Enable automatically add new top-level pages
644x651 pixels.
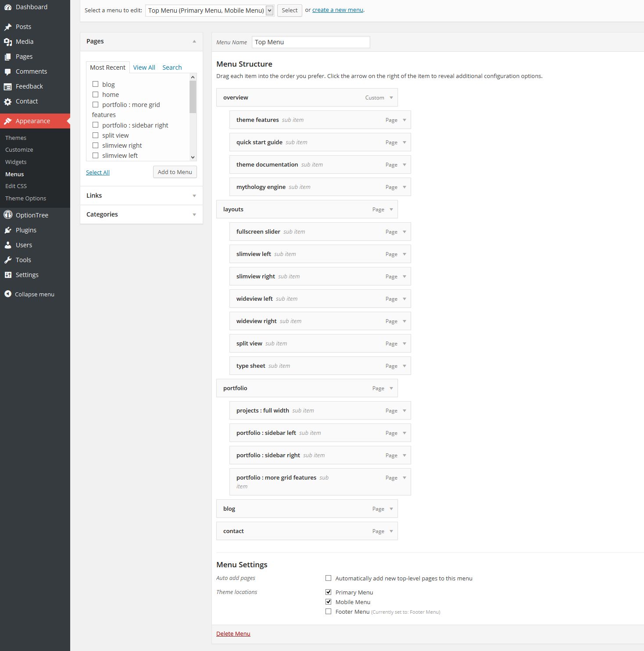pyautogui.click(x=328, y=578)
